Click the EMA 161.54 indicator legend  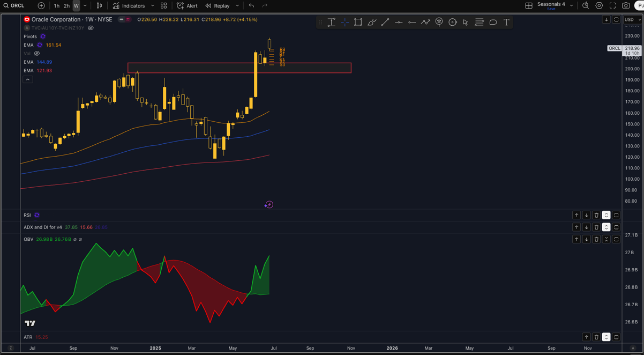coord(42,45)
